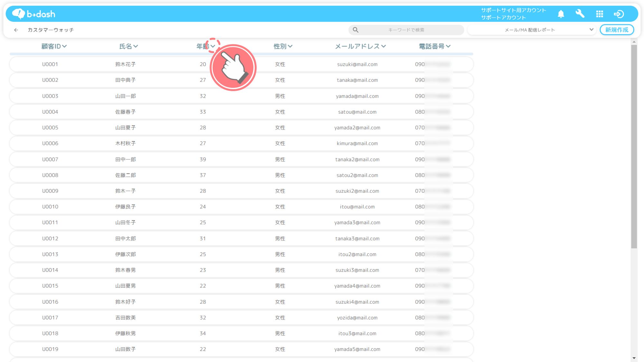
Task: Select customer ID U0005
Action: [50, 128]
